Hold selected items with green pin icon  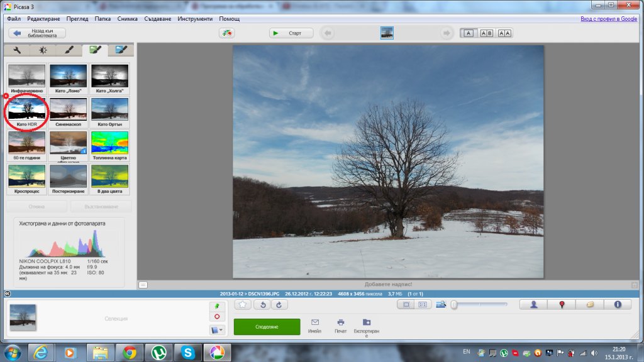pyautogui.click(x=217, y=306)
